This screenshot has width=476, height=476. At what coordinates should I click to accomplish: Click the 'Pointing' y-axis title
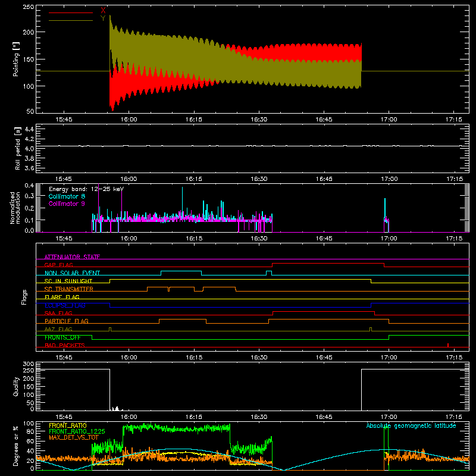tap(16, 59)
